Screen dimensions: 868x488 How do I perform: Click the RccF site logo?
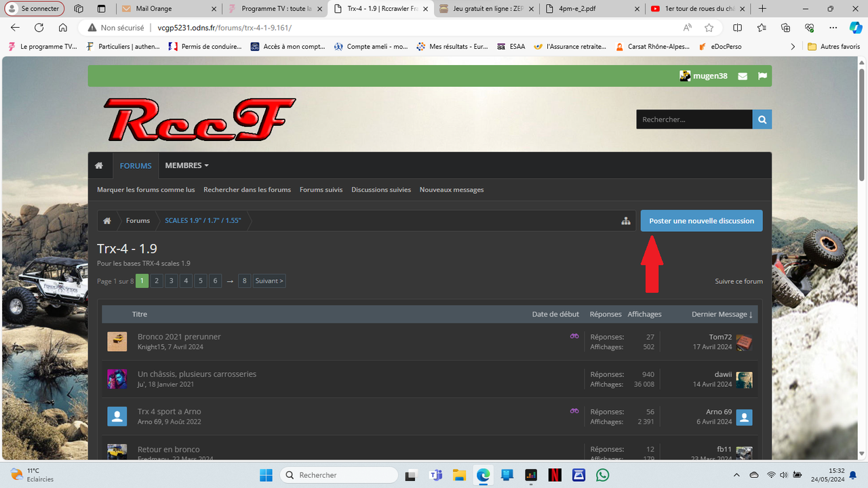click(x=199, y=119)
